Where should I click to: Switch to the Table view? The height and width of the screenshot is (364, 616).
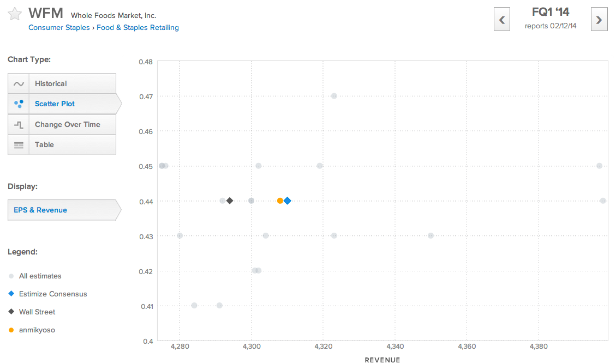[x=62, y=145]
